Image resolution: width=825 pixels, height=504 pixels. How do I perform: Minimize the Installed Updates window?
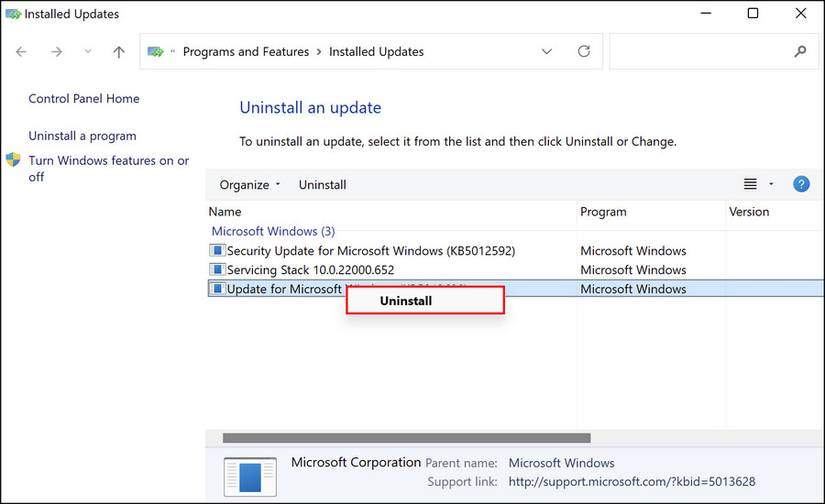706,13
